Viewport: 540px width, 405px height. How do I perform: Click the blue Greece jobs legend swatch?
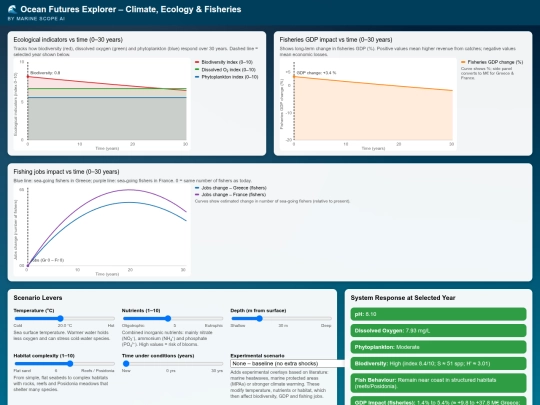click(x=197, y=188)
